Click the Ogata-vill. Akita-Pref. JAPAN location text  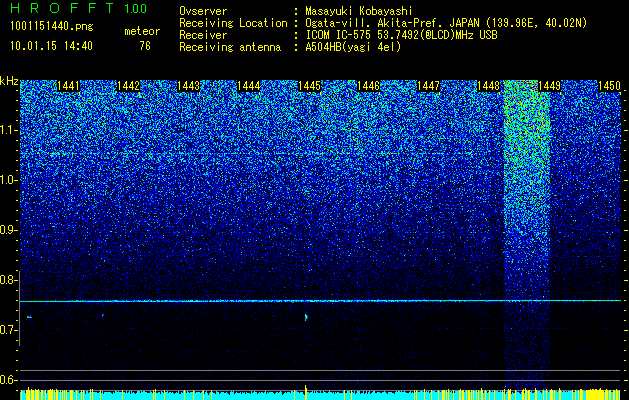tap(447, 23)
